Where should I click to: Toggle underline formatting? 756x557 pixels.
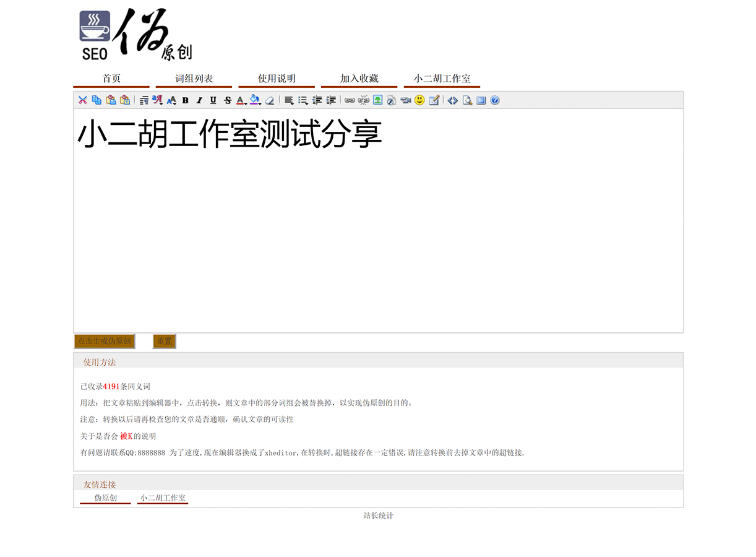click(213, 100)
